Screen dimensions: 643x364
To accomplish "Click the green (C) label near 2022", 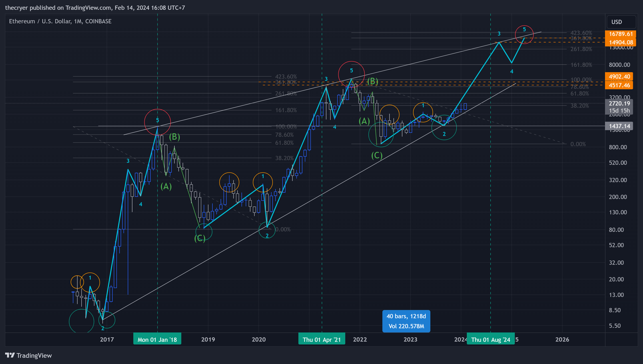I will point(377,155).
